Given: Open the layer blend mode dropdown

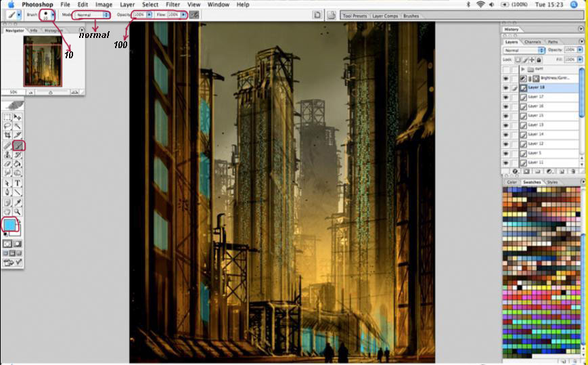Looking at the screenshot, I should (523, 50).
